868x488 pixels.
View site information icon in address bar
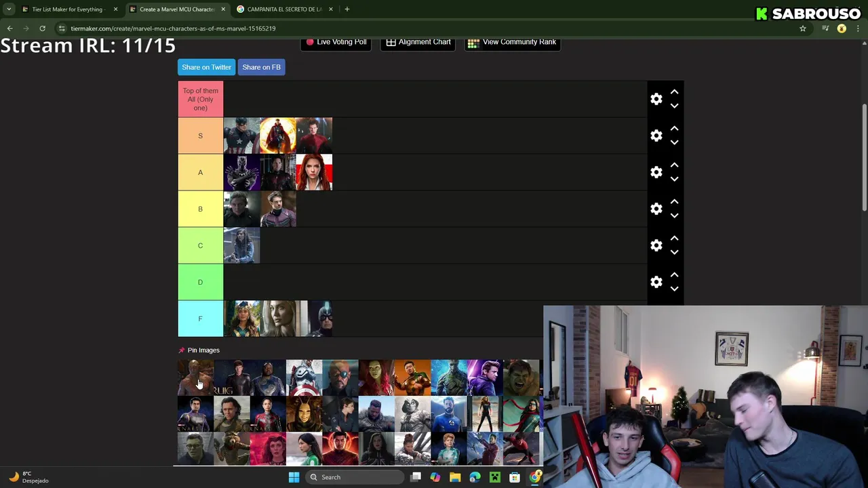pyautogui.click(x=62, y=28)
